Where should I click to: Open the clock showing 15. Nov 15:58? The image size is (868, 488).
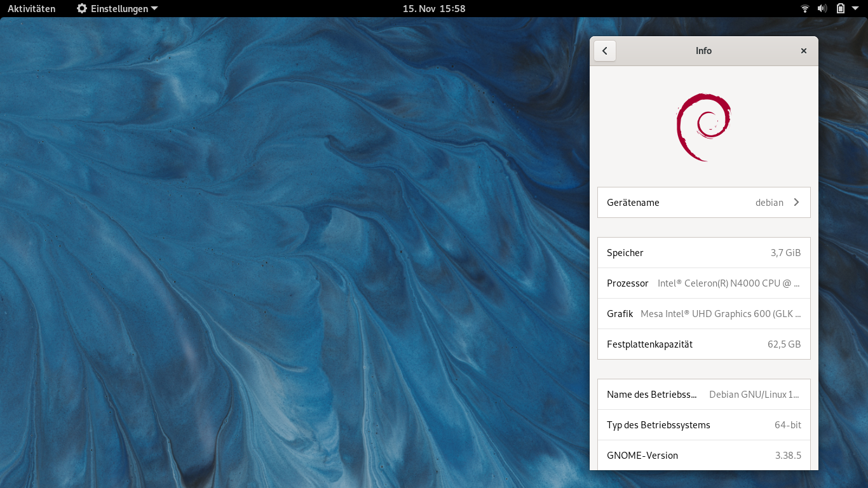point(434,9)
